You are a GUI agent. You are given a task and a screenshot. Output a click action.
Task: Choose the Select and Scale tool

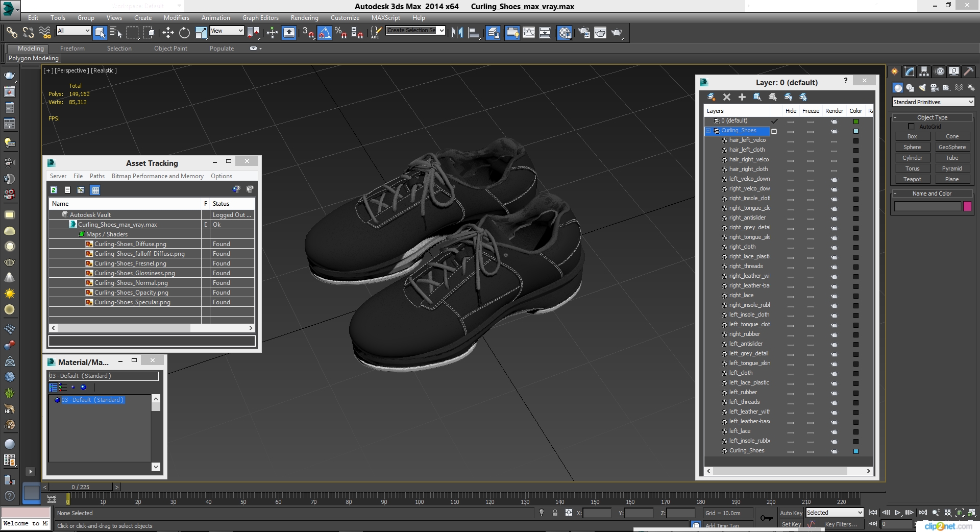pyautogui.click(x=201, y=33)
